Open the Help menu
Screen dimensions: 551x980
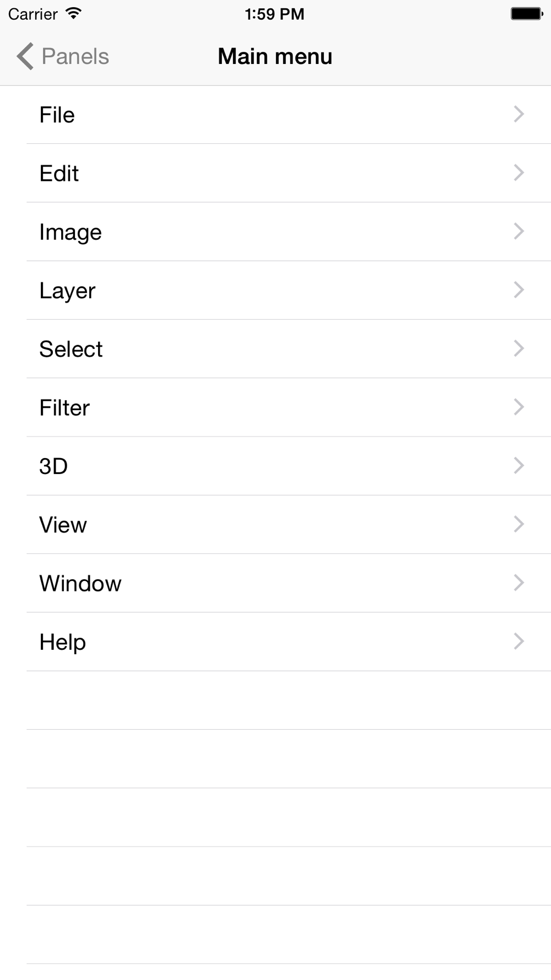click(x=275, y=642)
